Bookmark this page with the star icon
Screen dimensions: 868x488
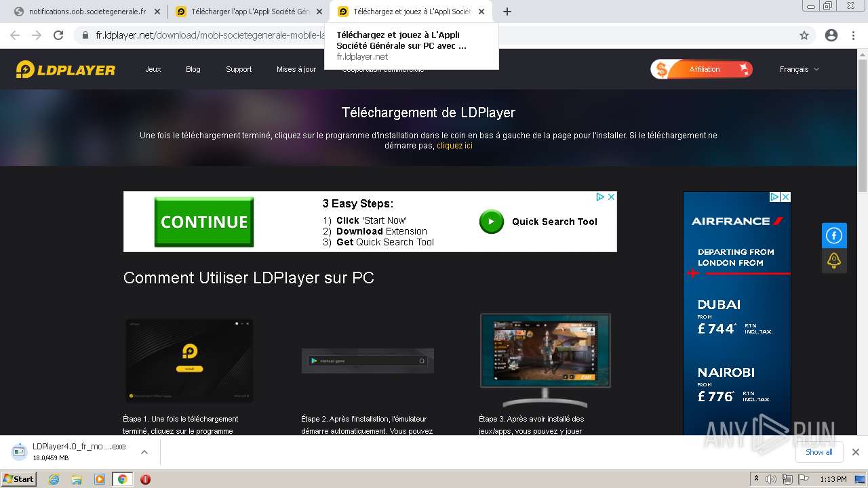click(x=804, y=35)
